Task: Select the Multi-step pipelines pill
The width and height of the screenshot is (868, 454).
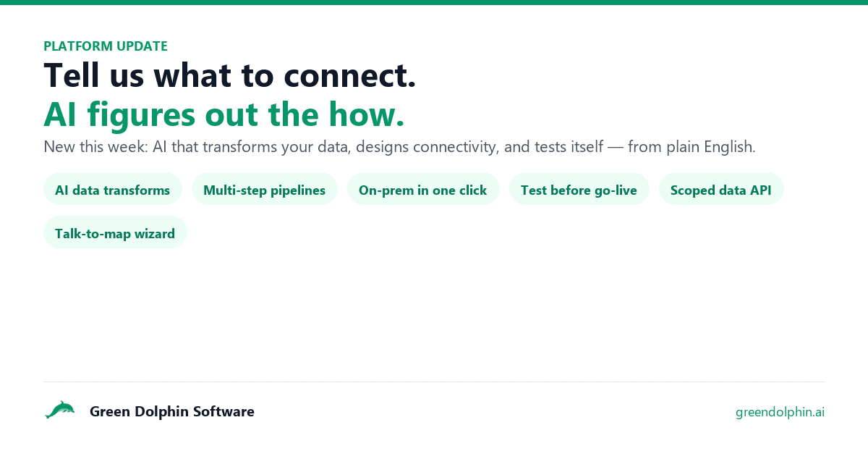Action: tap(264, 190)
